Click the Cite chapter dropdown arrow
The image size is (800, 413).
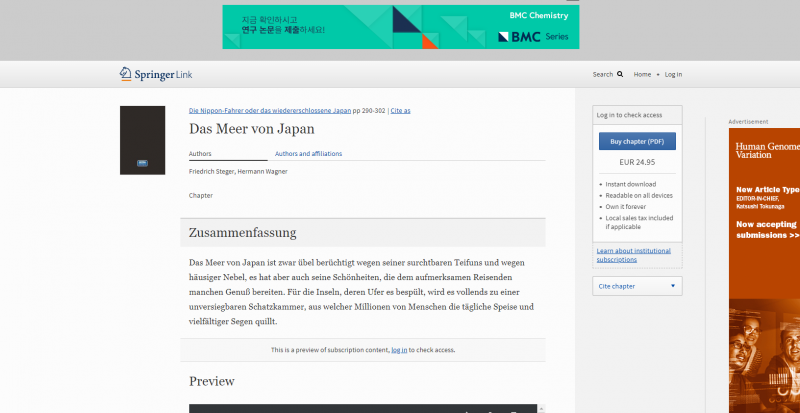click(673, 286)
